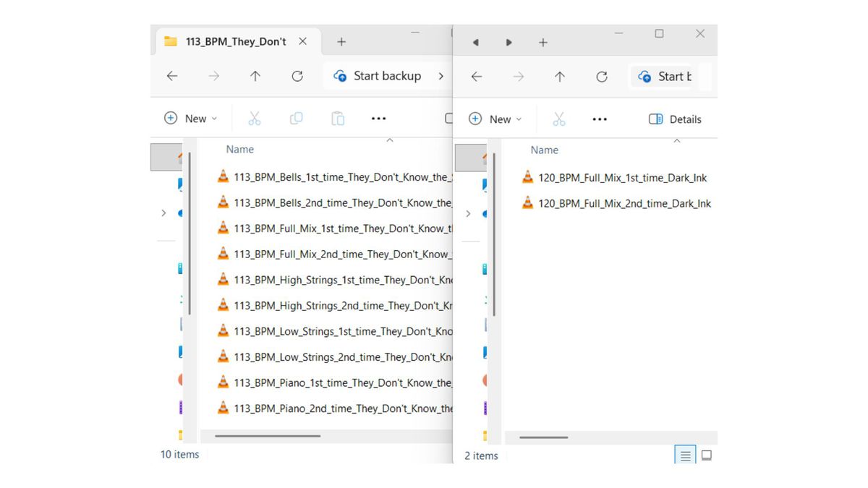Click Paste clipboard icon in left window
The width and height of the screenshot is (868, 488).
(x=338, y=119)
